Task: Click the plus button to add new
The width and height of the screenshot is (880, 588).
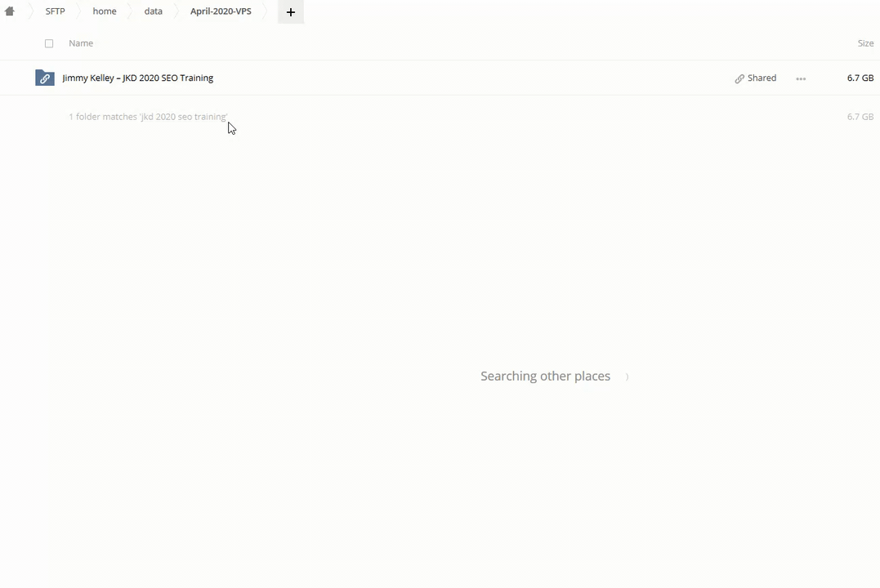Action: (290, 12)
